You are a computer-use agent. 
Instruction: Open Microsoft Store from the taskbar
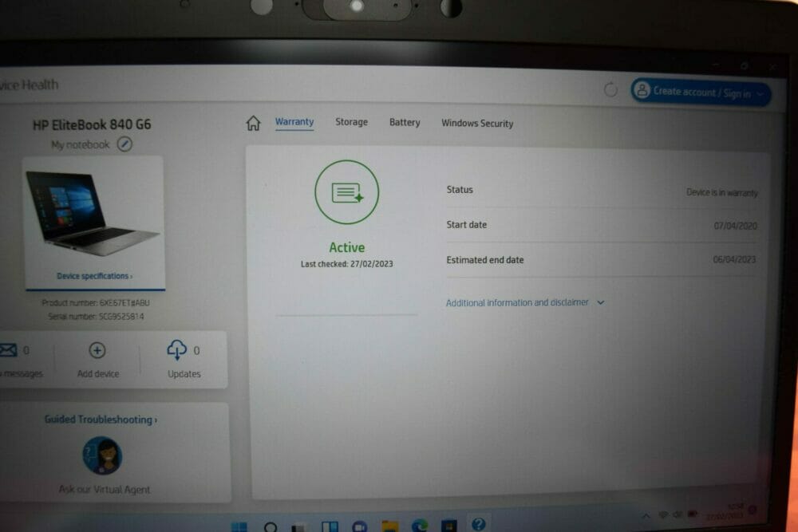coord(448,526)
